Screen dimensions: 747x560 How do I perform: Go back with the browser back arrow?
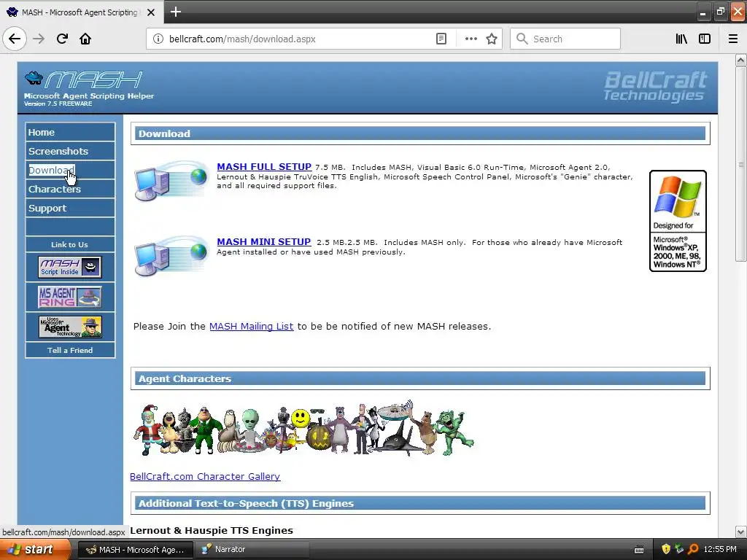pos(15,39)
